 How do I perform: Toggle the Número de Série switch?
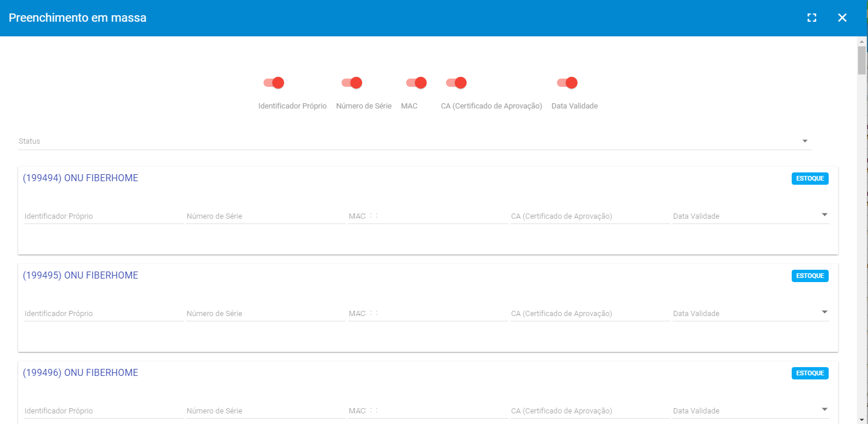pos(352,83)
